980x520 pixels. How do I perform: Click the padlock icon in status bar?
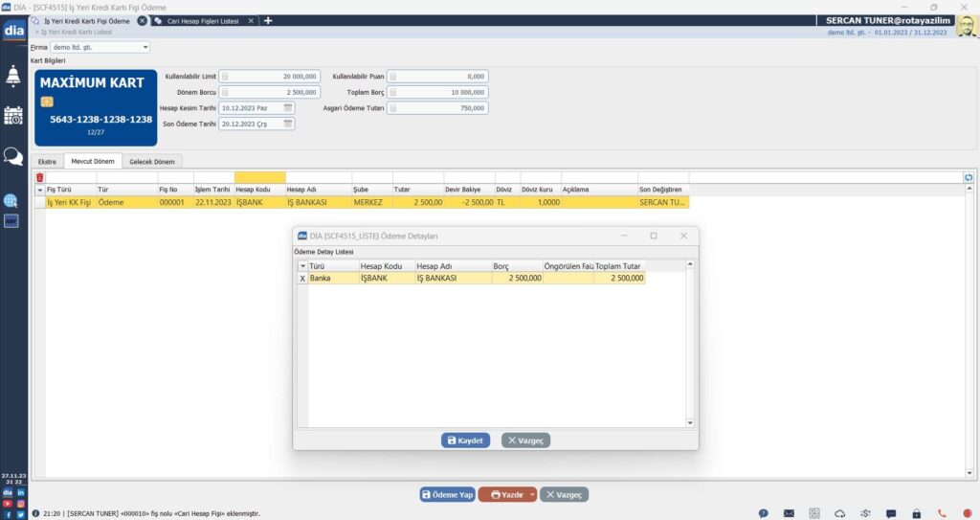pyautogui.click(x=916, y=513)
